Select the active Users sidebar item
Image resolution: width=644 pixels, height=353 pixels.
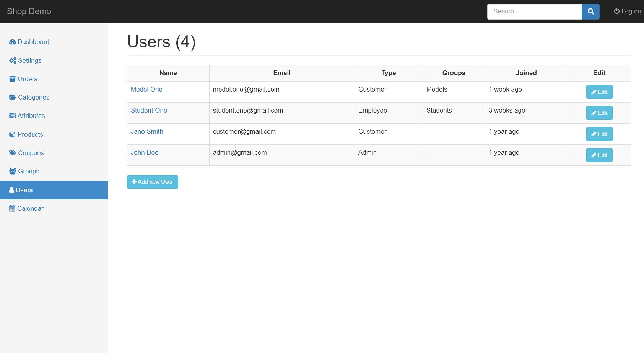pos(54,190)
